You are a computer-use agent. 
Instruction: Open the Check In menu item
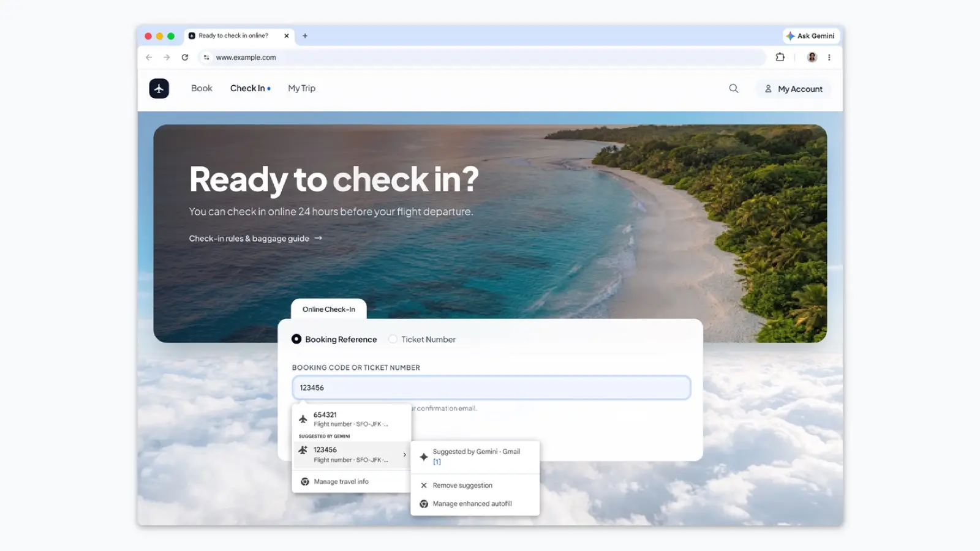(247, 88)
